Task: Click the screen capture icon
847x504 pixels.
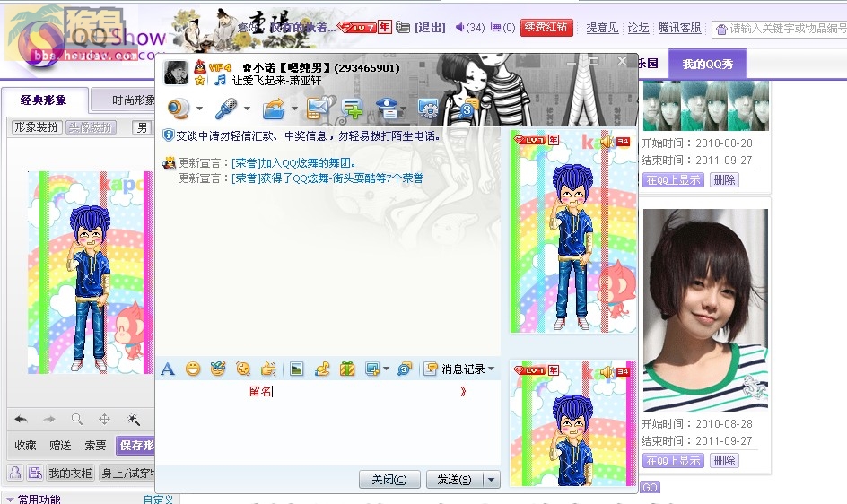Action: [372, 369]
